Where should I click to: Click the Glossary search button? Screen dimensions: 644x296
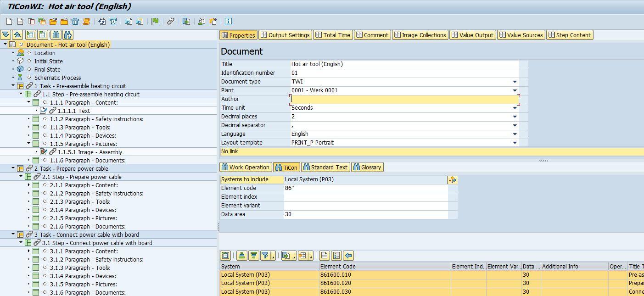pyautogui.click(x=367, y=167)
